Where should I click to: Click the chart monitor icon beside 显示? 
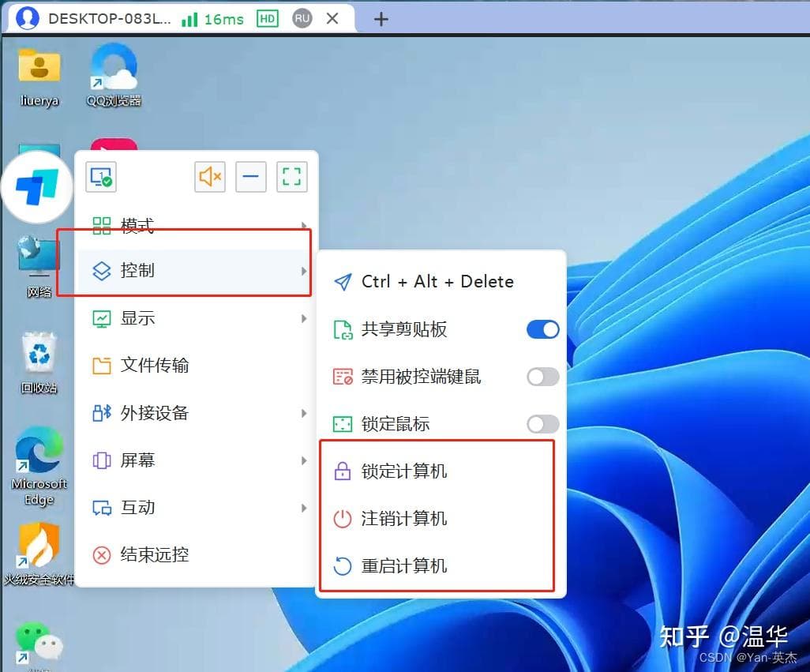click(x=101, y=319)
